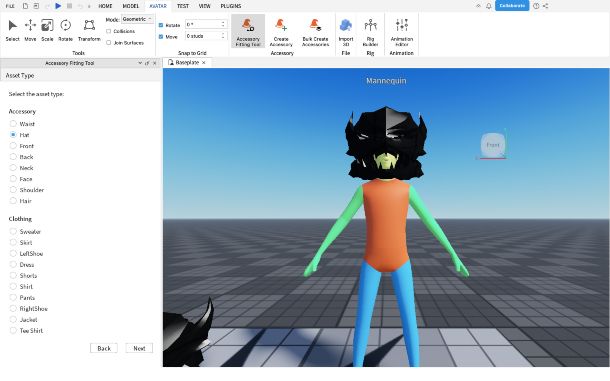Select the Front accessory radio button
Viewport: 610px width, 381px height.
(x=13, y=146)
